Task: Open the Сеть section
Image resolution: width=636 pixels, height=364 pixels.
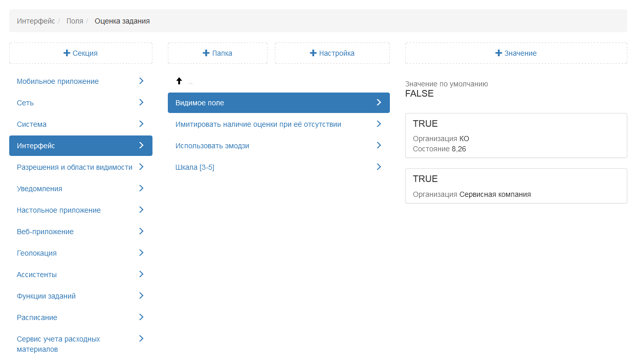Action: [26, 103]
